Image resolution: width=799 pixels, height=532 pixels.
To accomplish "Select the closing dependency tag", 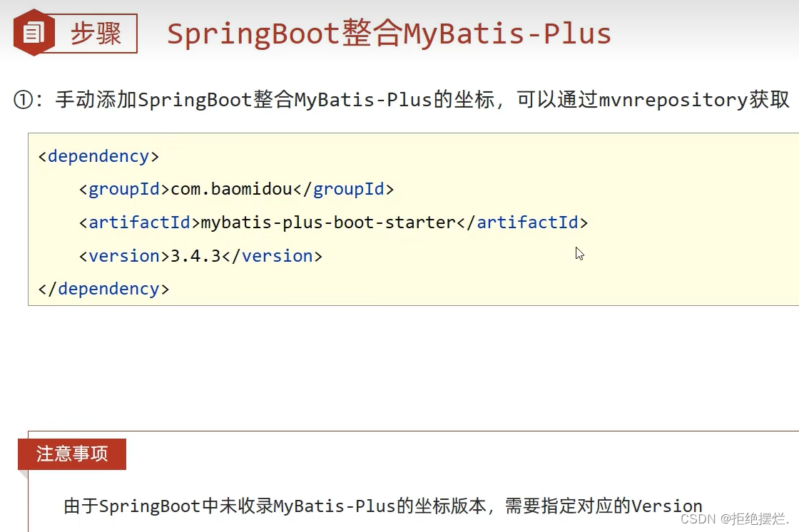I will point(103,288).
